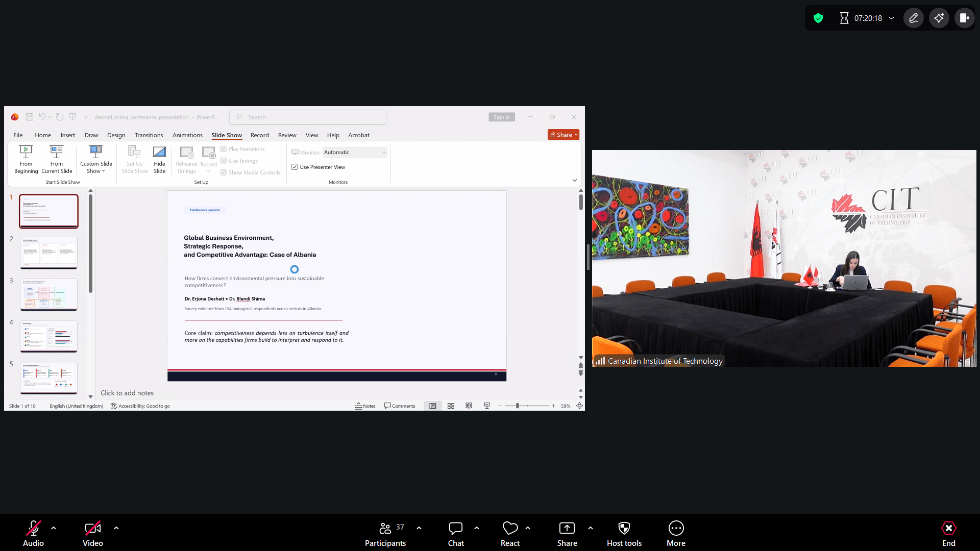Click the Reading View status bar icon
Image resolution: width=980 pixels, height=551 pixels.
(469, 406)
